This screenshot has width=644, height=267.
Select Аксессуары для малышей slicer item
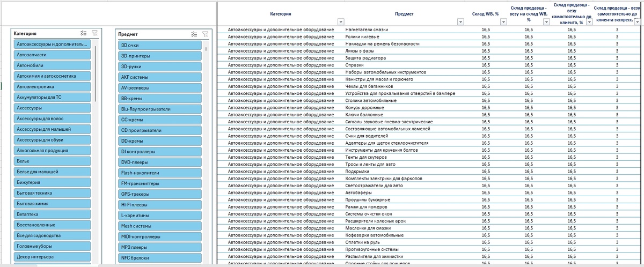coord(52,129)
